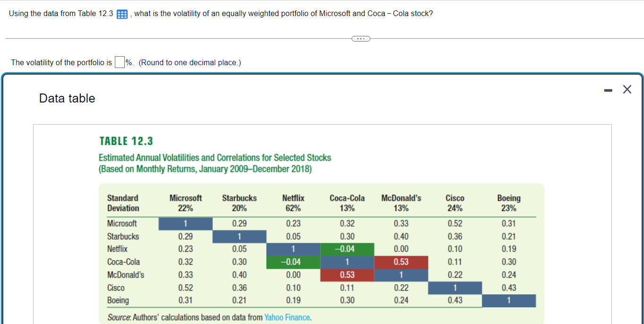Click the blue grid icon beside Table 12.3
Screen dimensions: 644x324
pos(121,14)
